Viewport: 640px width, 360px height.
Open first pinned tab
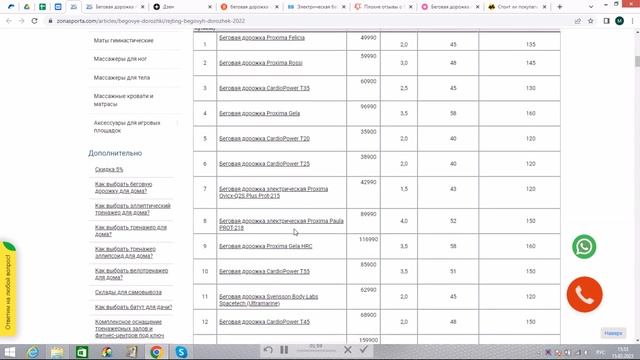click(11, 7)
